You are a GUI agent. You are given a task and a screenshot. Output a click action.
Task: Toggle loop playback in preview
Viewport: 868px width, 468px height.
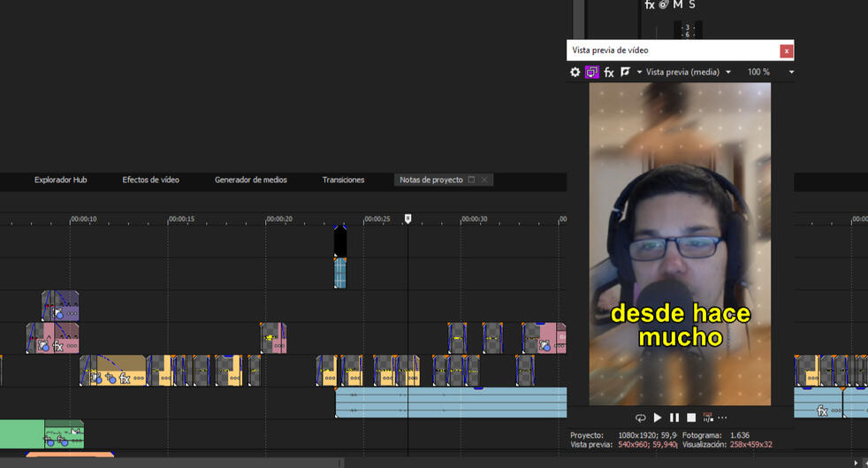pos(641,418)
